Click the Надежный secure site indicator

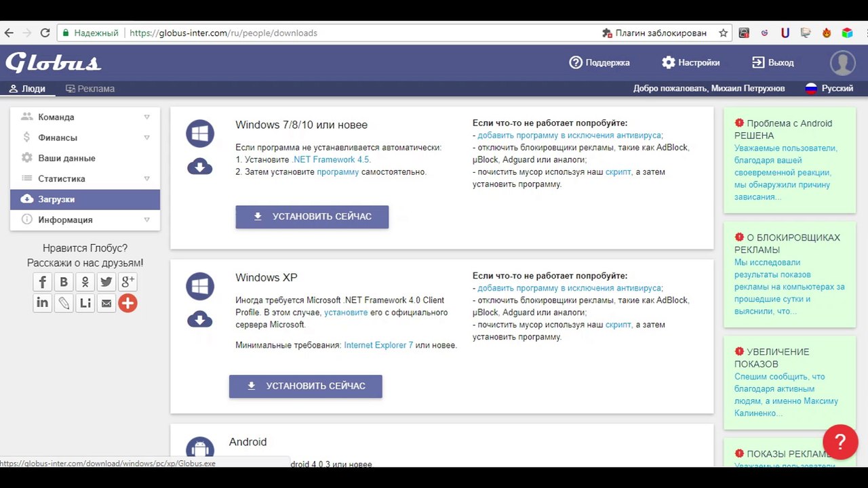click(90, 33)
